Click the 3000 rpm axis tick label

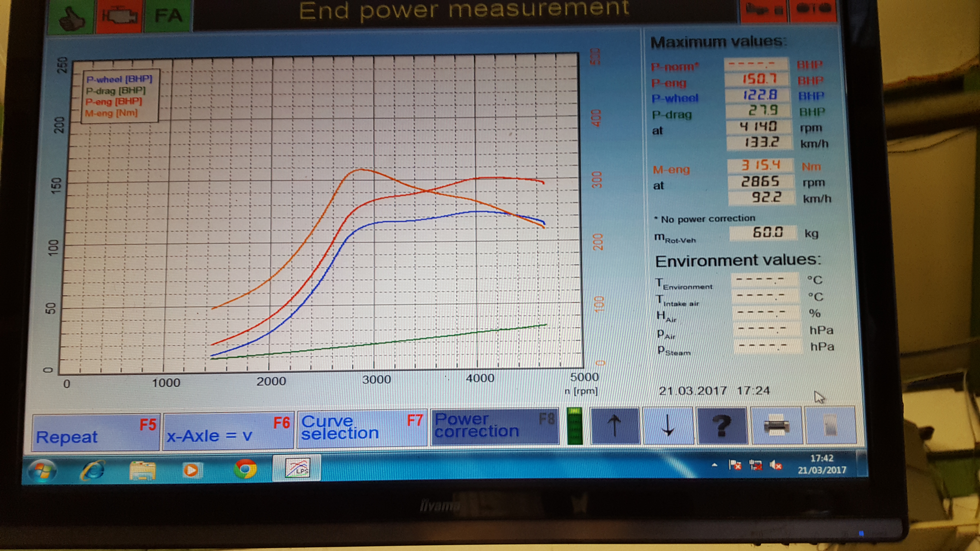[x=376, y=380]
